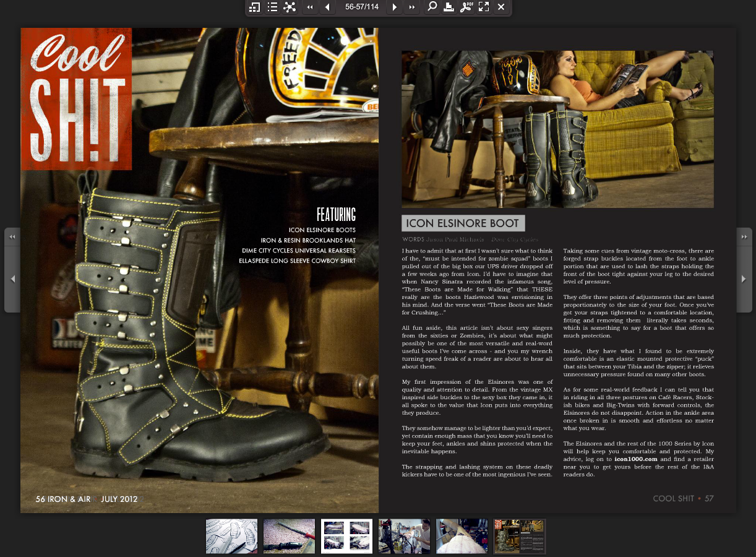Select the current Cool Shit spread thumbnail
756x557 pixels.
tap(519, 536)
